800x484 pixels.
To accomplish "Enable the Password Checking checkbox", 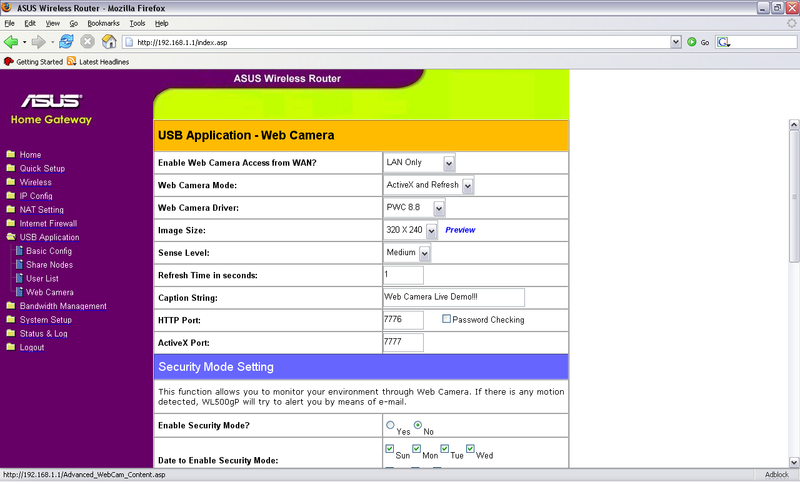I will pos(447,320).
